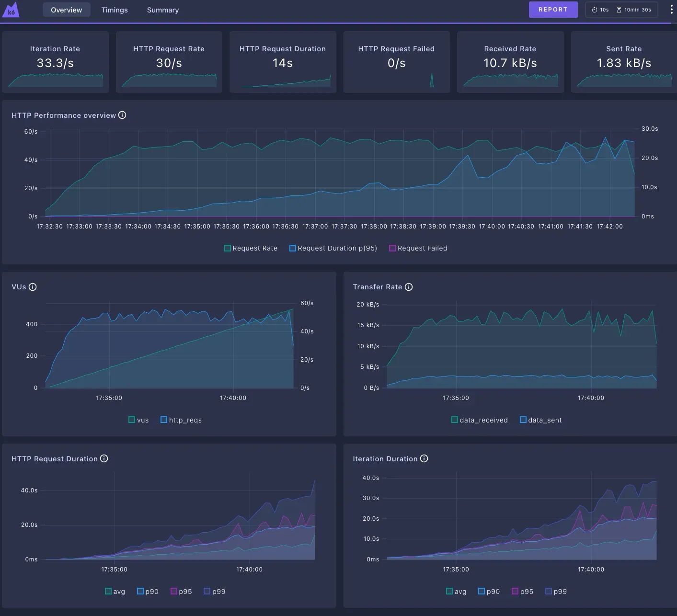Image resolution: width=677 pixels, height=616 pixels.
Task: Toggle p90 in Iteration Duration legend
Action: tap(489, 592)
